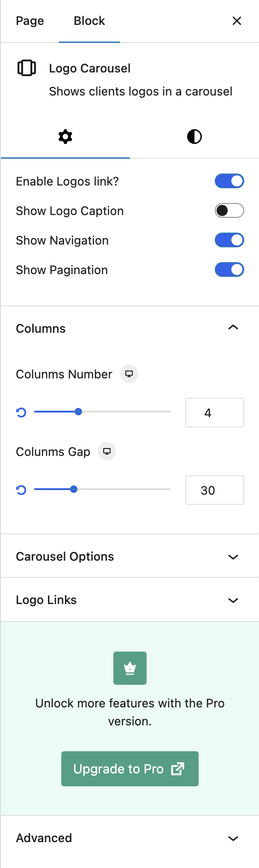Reset the Columns Number slider
The image size is (259, 868).
pyautogui.click(x=21, y=413)
